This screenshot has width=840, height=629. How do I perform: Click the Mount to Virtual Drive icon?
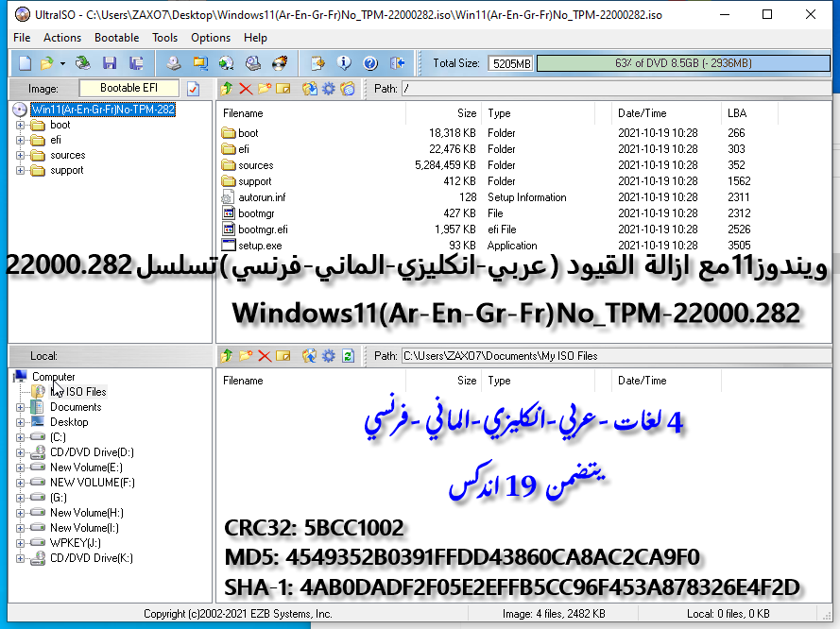tap(253, 63)
